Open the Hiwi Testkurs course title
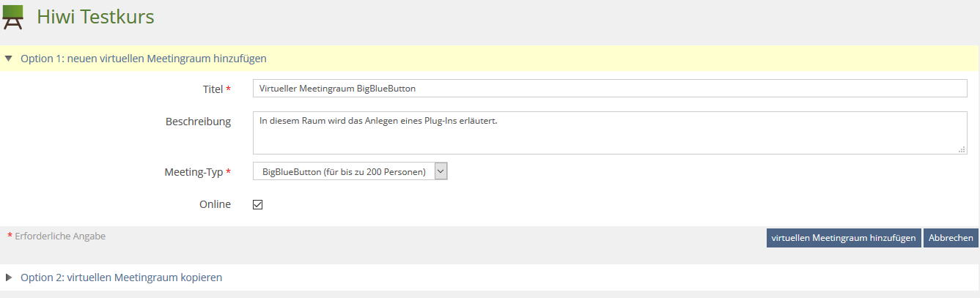This screenshot has height=298, width=980. click(95, 17)
